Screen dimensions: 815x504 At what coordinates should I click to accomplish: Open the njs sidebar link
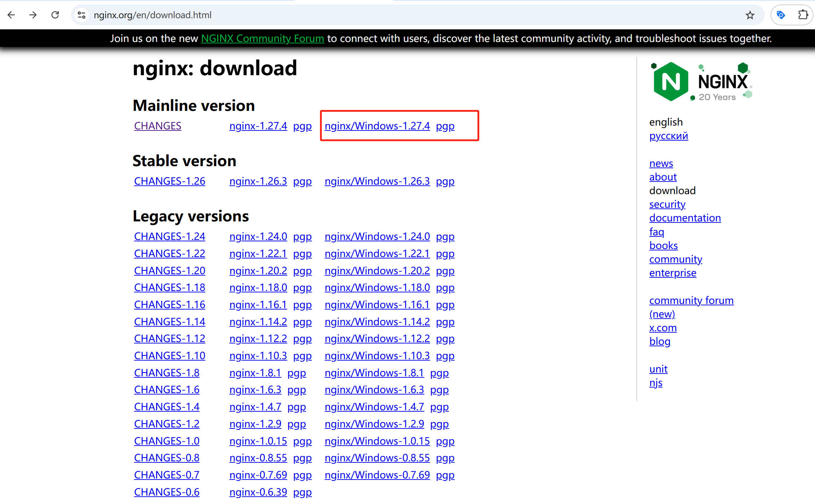[655, 383]
